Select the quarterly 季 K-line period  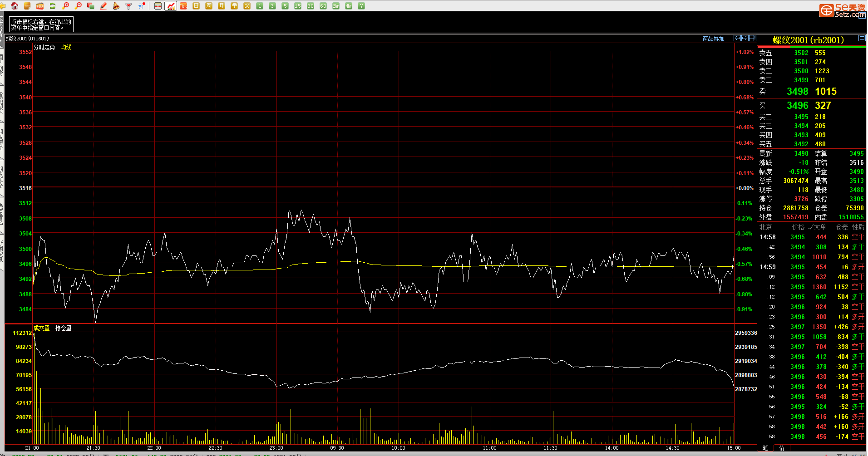pos(234,6)
